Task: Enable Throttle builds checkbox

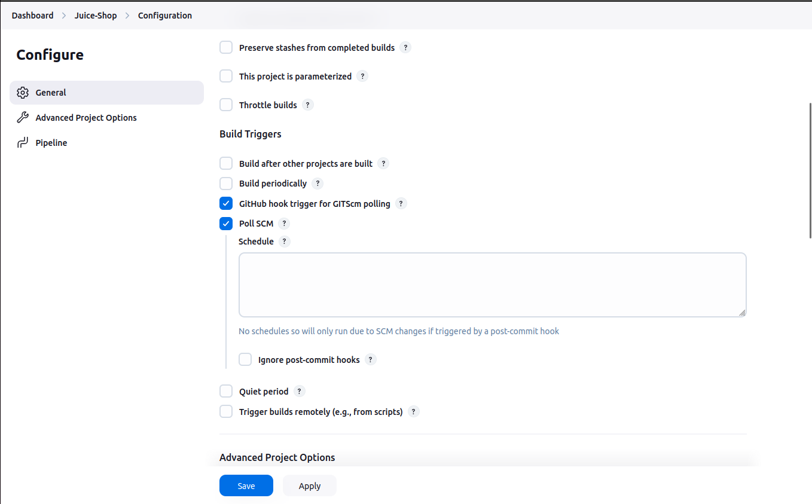Action: coord(226,105)
